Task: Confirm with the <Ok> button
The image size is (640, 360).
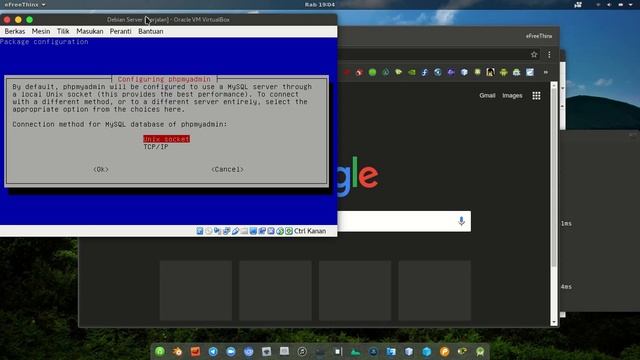Action: [101, 169]
